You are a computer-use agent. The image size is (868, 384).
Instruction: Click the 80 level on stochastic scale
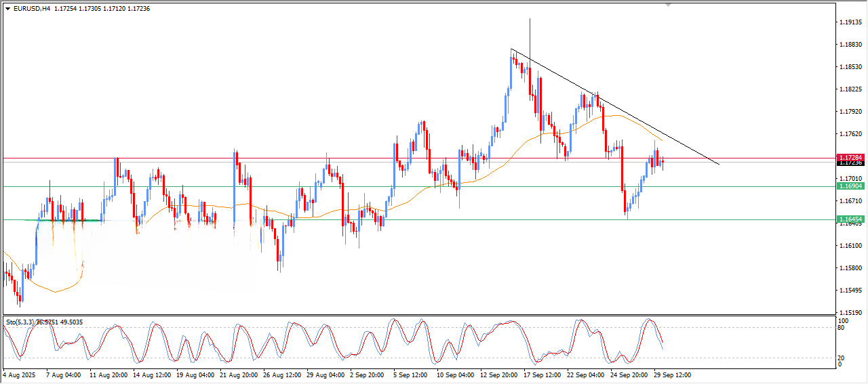tap(843, 328)
